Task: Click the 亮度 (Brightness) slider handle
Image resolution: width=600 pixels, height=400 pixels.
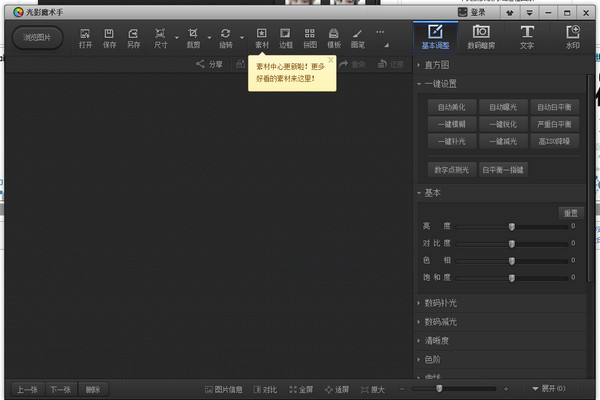Action: 512,227
